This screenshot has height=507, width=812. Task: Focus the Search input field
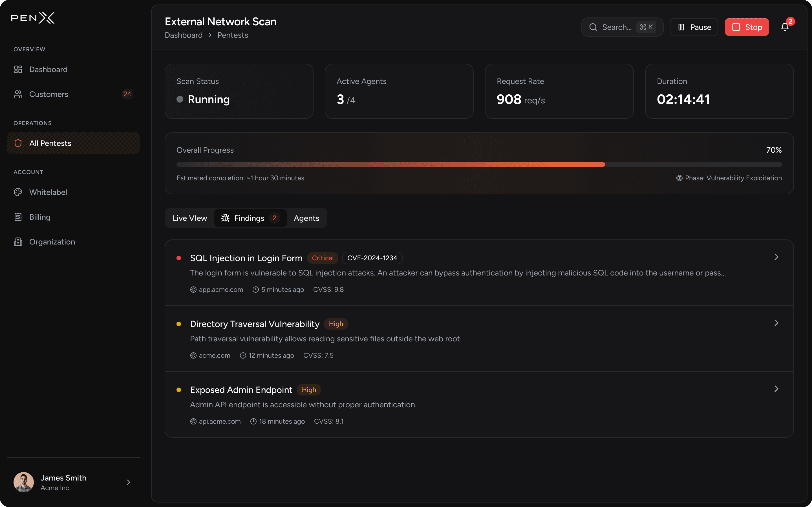coord(617,27)
